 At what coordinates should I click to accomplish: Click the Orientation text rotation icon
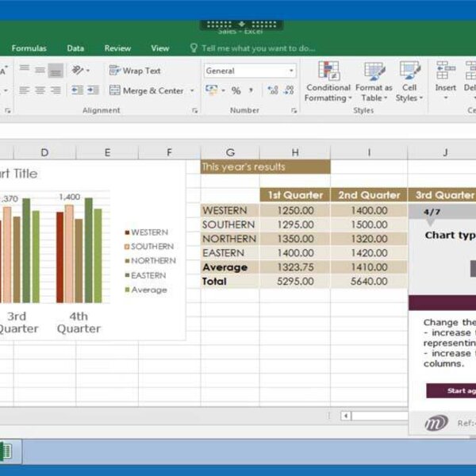[x=78, y=71]
